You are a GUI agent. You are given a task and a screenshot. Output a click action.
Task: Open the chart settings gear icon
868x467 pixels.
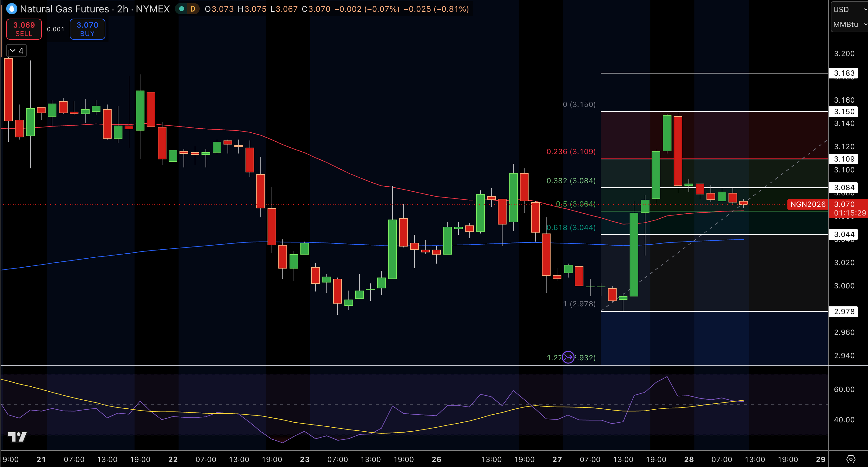click(x=850, y=459)
